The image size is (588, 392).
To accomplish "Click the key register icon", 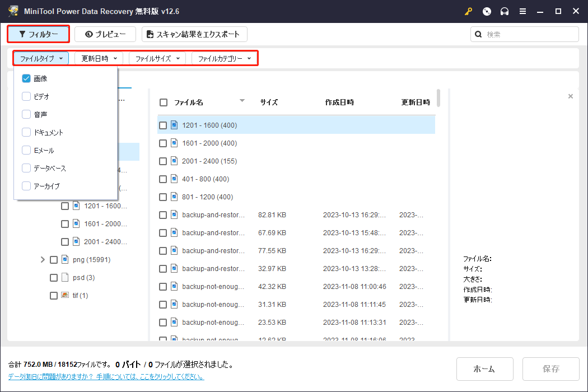I will click(468, 11).
